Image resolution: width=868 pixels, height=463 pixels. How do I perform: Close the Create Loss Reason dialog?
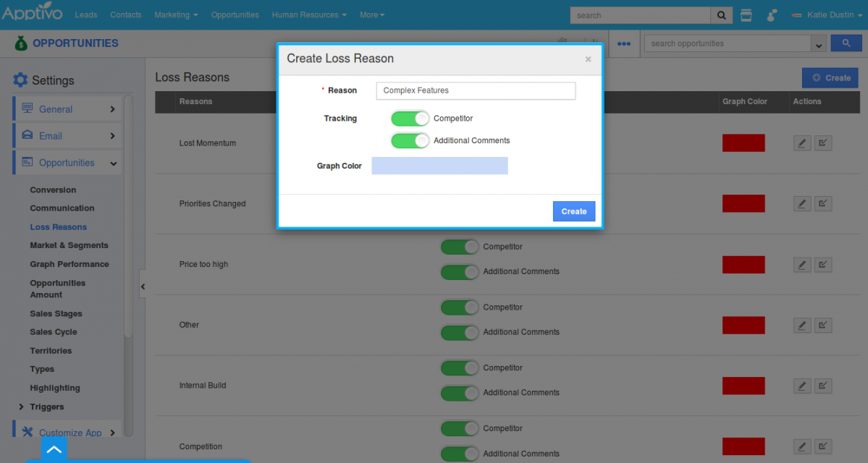(x=588, y=59)
